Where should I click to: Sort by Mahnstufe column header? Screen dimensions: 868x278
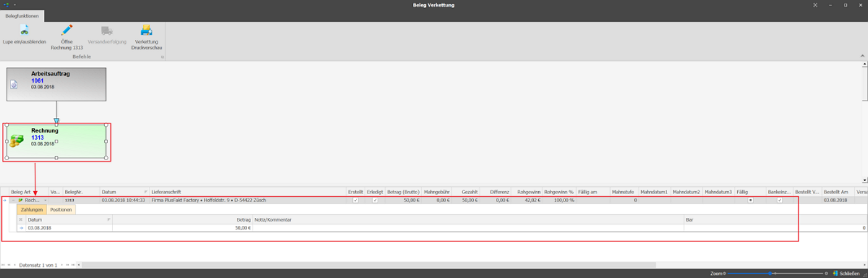tap(624, 192)
